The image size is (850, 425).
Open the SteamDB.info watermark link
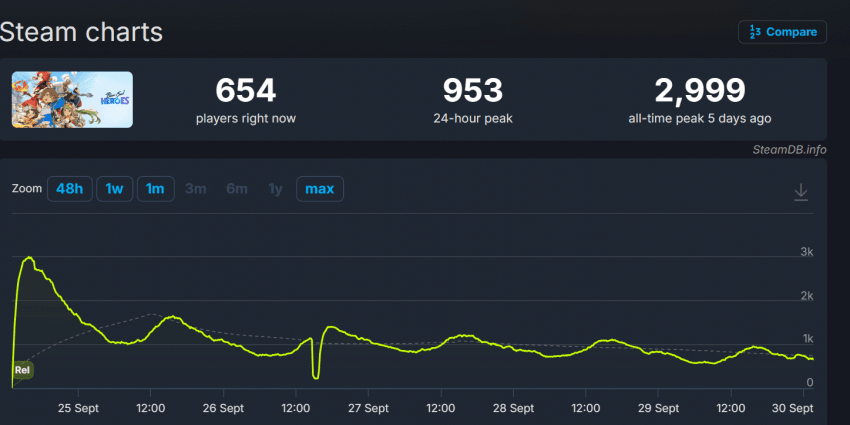789,150
